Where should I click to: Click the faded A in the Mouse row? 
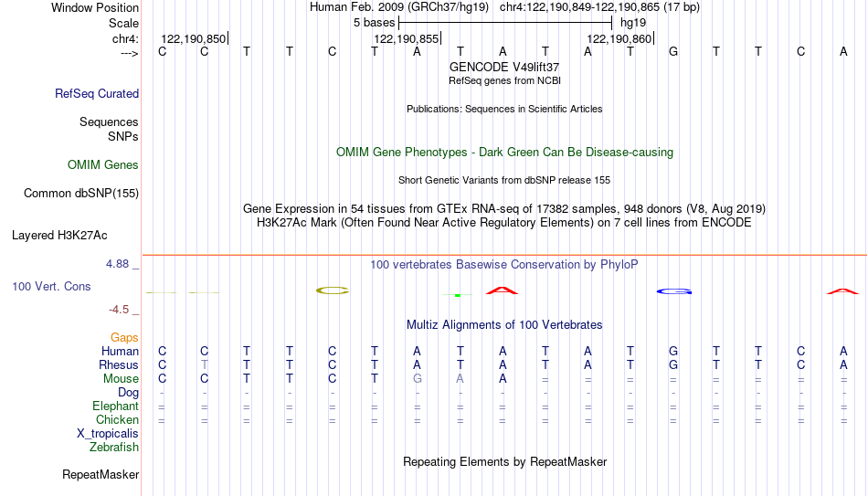click(460, 379)
